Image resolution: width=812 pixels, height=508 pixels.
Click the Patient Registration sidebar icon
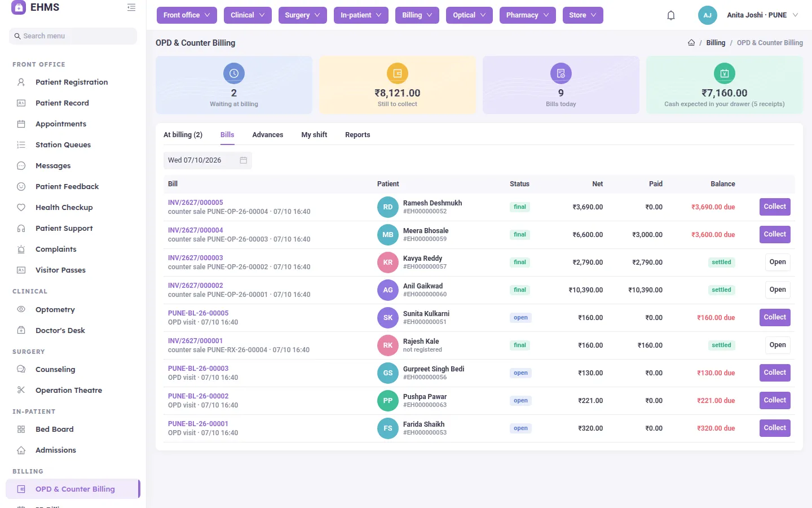click(21, 82)
